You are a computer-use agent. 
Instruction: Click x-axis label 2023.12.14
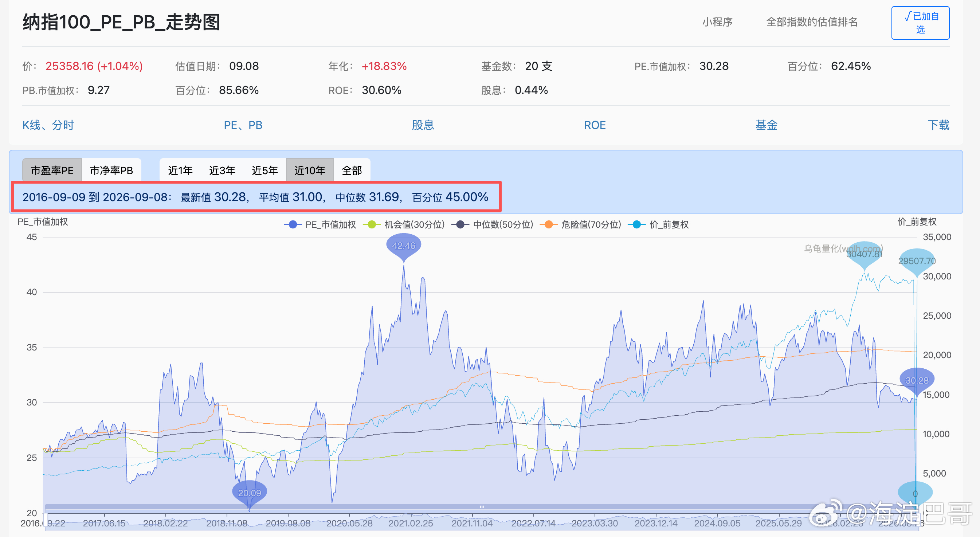point(656,523)
